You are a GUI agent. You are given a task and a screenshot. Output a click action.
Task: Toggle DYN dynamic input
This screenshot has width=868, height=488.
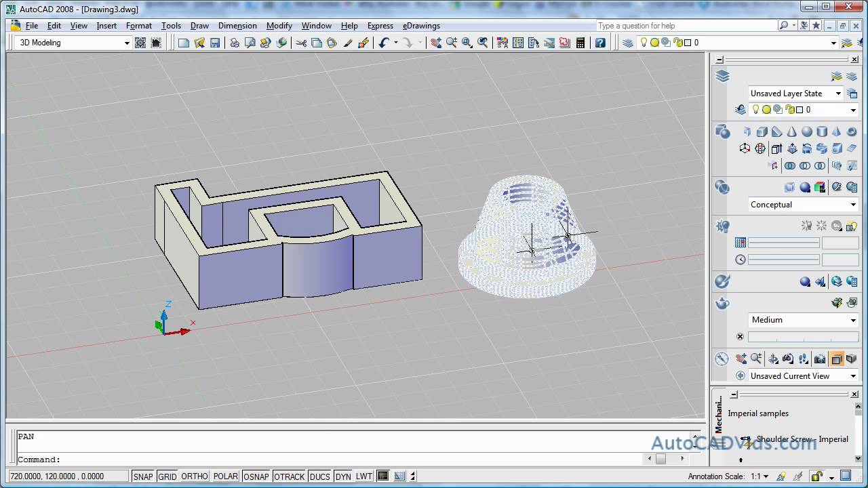[343, 476]
